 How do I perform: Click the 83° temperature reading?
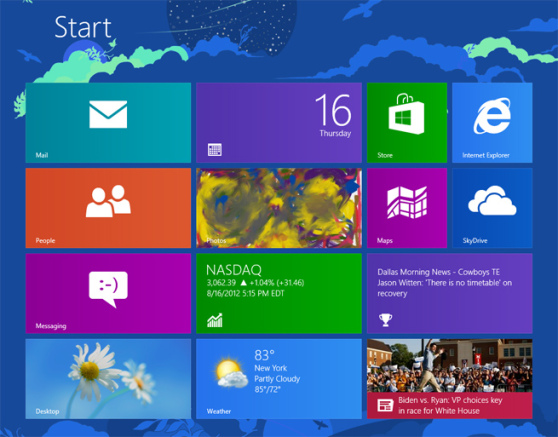pos(264,355)
